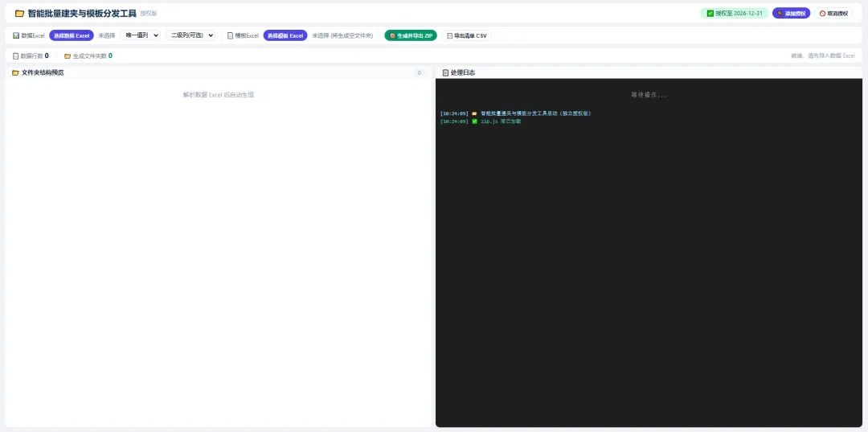Click the folder icon beside 生成文件夹数
The height and width of the screenshot is (432, 868).
pyautogui.click(x=68, y=56)
